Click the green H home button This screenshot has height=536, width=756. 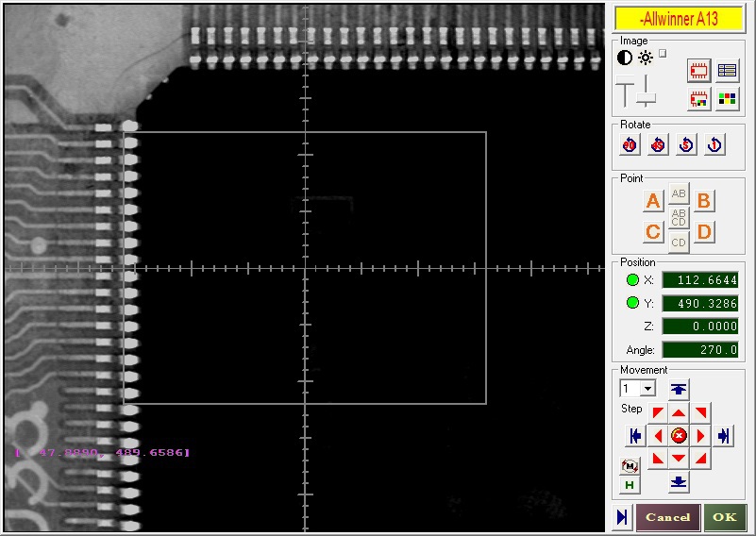point(630,485)
